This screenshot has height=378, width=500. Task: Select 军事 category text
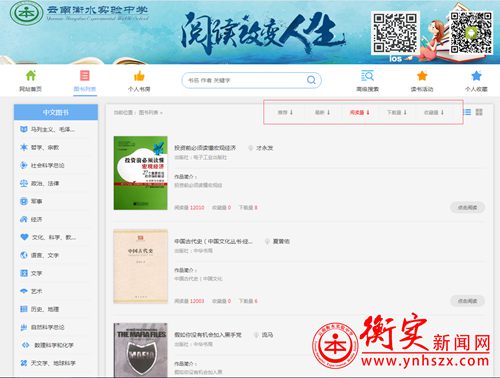click(x=36, y=201)
